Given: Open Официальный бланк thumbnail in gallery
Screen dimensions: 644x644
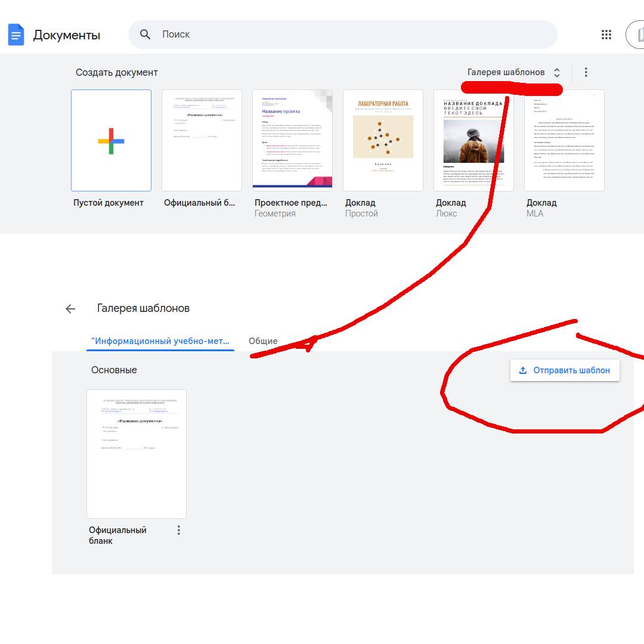Looking at the screenshot, I should pyautogui.click(x=137, y=454).
